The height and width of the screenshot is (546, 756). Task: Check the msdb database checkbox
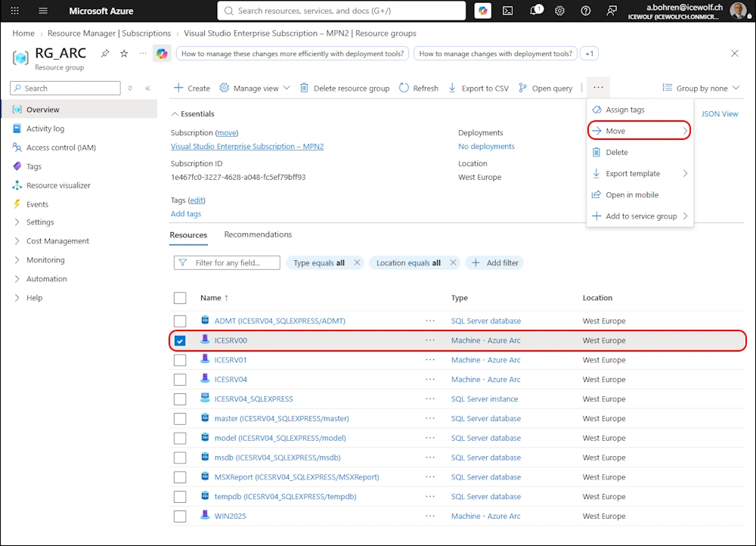click(x=180, y=458)
